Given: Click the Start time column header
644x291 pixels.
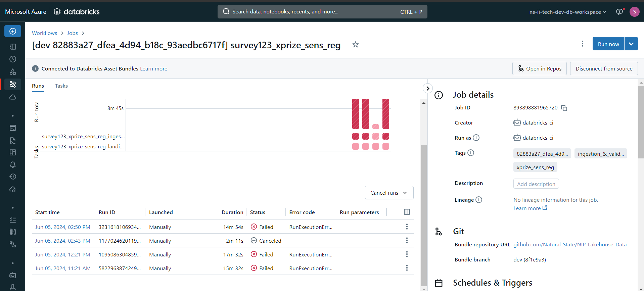Looking at the screenshot, I should coord(47,212).
